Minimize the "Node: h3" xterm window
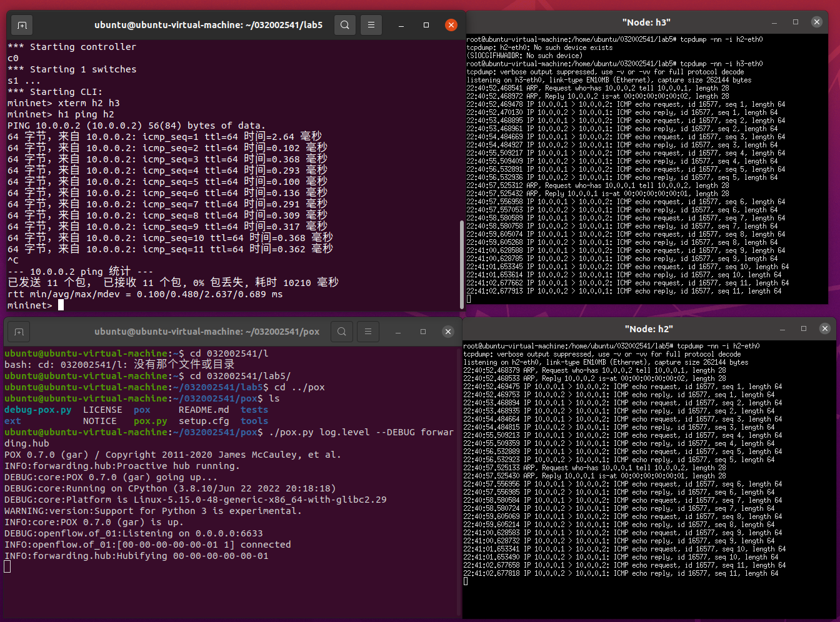The height and width of the screenshot is (622, 840). pos(775,22)
